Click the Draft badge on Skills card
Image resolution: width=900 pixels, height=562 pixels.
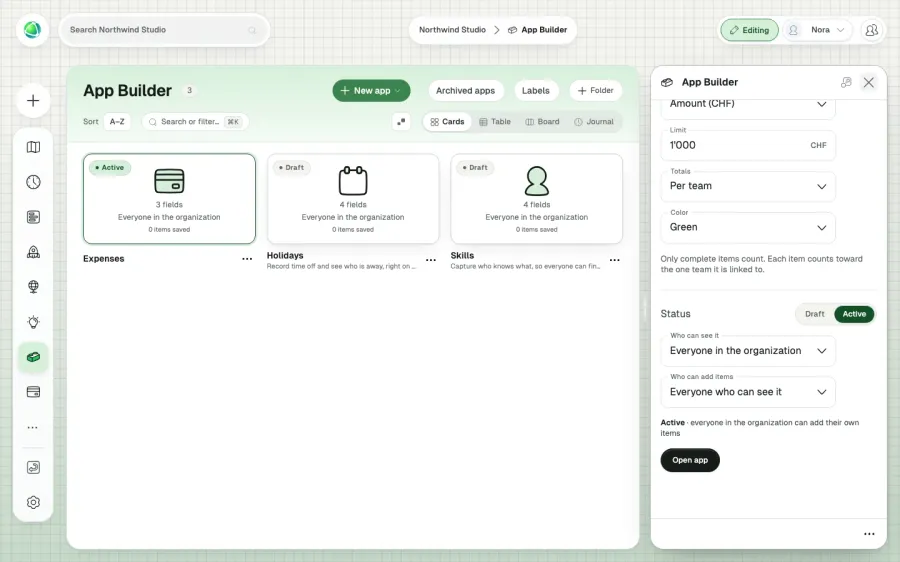click(475, 168)
